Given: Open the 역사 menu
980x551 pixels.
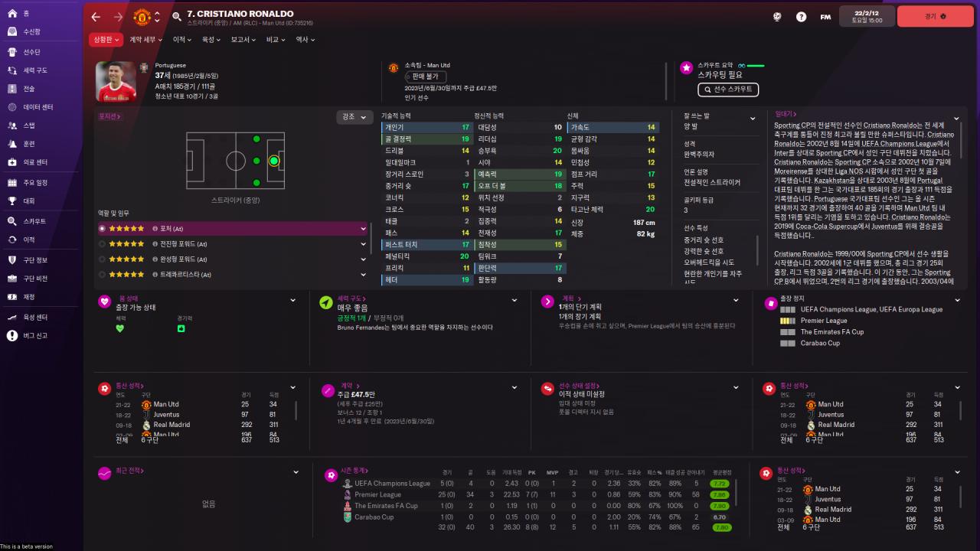Looking at the screenshot, I should coord(305,39).
